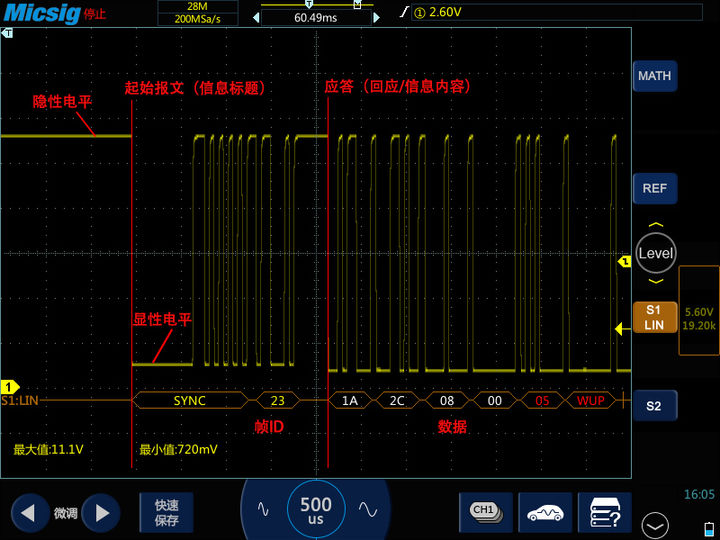Tap the 最大值:11.1V measurement
The width and height of the screenshot is (720, 540).
click(x=48, y=449)
